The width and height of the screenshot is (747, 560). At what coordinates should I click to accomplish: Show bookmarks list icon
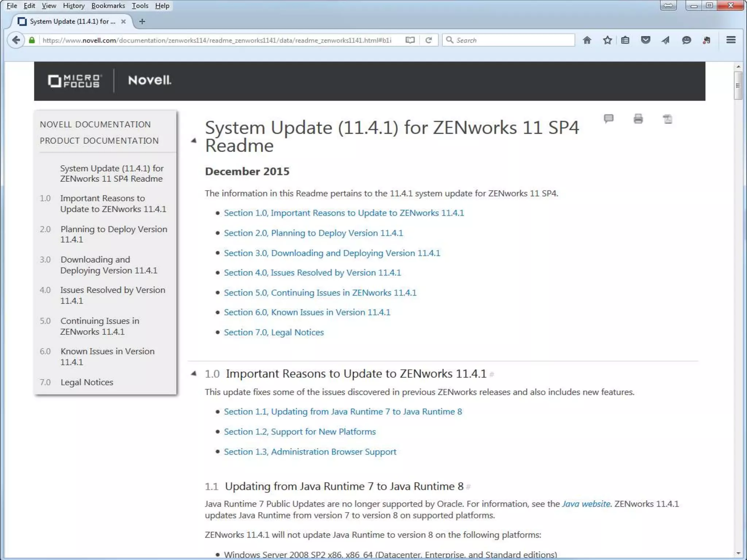[625, 40]
